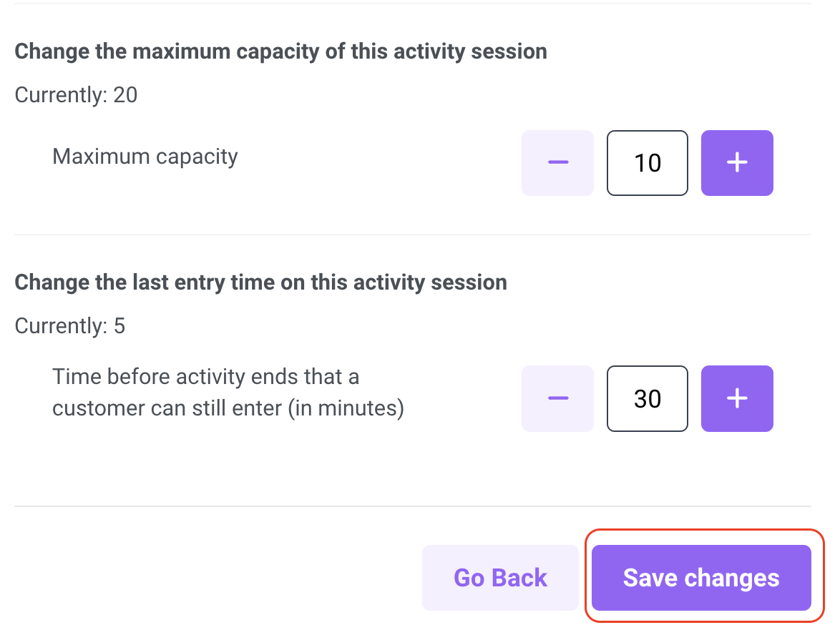Select the 'Maximum capacity' label text
This screenshot has height=625, width=840.
coord(145,157)
